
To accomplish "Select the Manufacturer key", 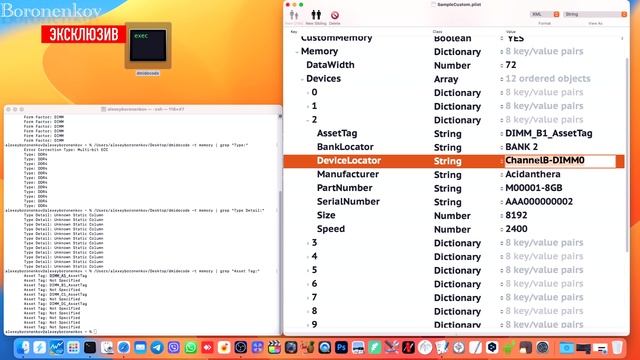I will (x=348, y=174).
